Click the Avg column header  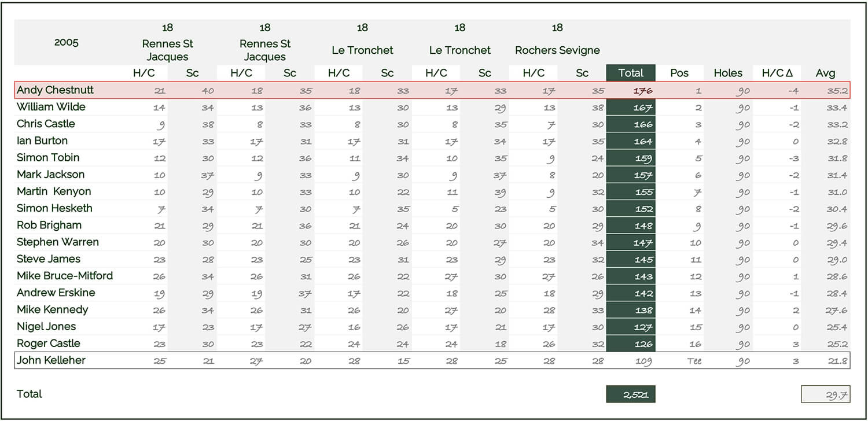tap(825, 73)
